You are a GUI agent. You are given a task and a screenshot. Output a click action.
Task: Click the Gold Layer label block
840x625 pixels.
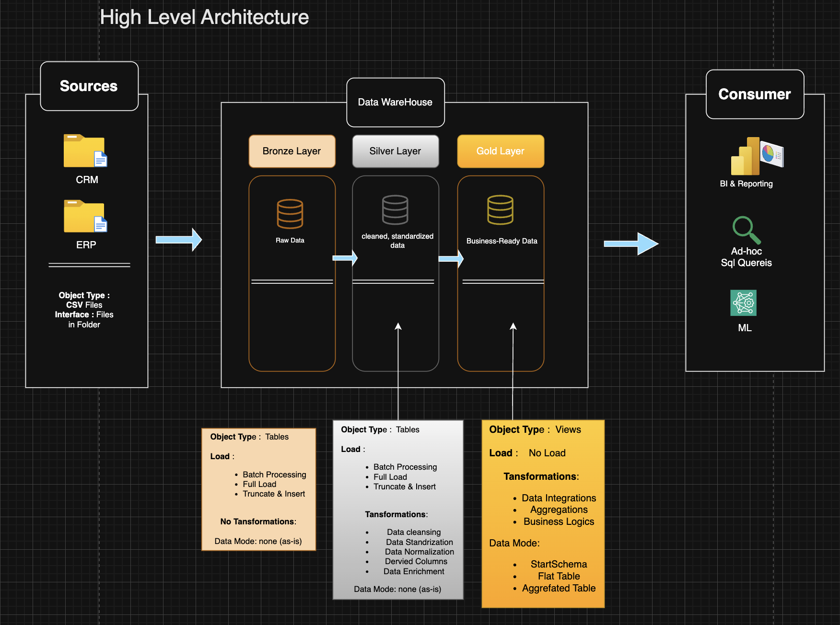point(500,151)
